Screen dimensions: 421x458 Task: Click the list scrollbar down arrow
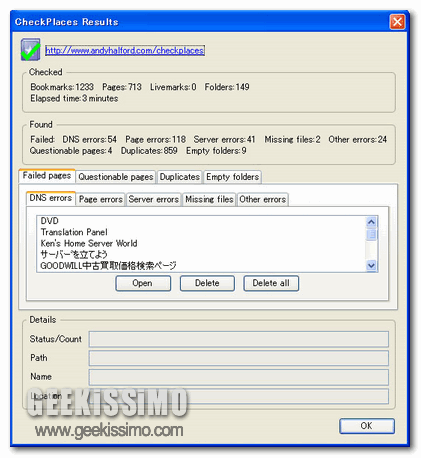click(371, 266)
